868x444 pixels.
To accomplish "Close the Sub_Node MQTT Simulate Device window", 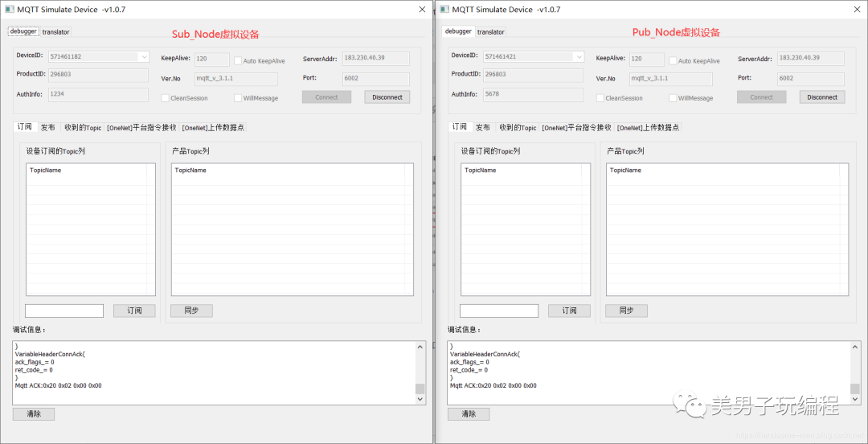I will [423, 10].
